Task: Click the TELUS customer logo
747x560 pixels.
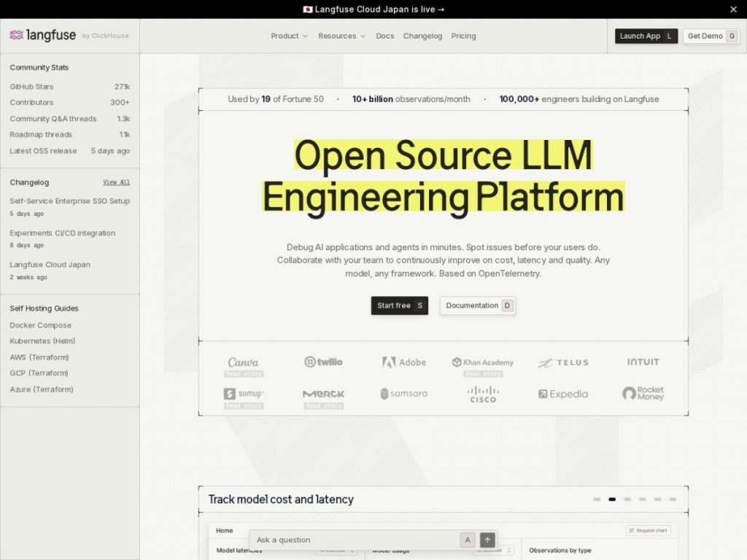Action: coord(563,362)
